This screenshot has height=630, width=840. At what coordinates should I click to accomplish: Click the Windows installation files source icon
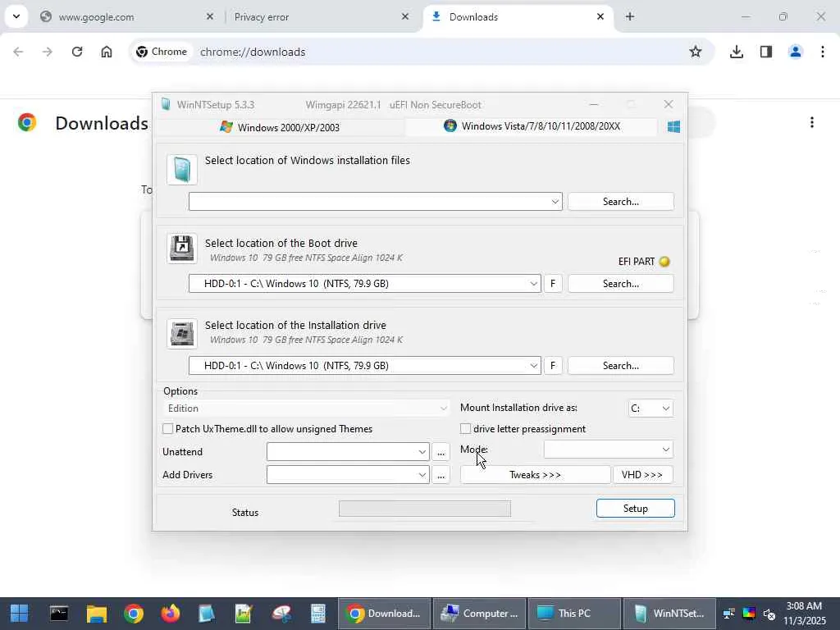click(182, 170)
